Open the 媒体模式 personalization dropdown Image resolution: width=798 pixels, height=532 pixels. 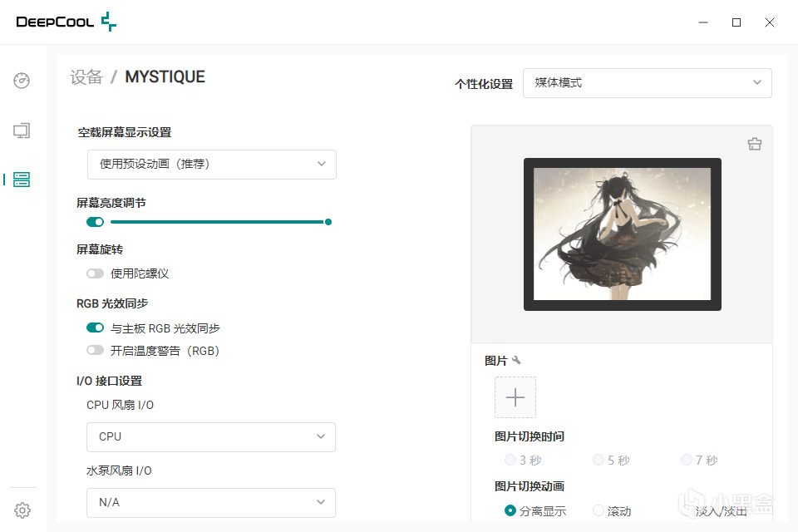coord(648,83)
